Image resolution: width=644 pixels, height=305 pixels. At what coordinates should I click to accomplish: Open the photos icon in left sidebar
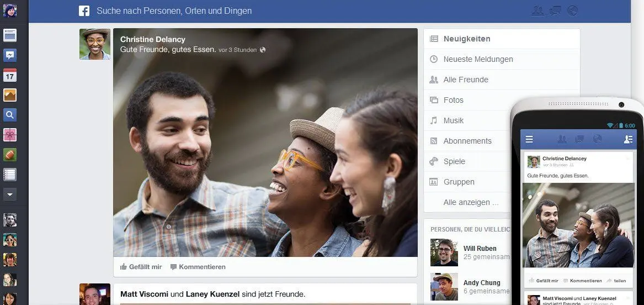[10, 95]
